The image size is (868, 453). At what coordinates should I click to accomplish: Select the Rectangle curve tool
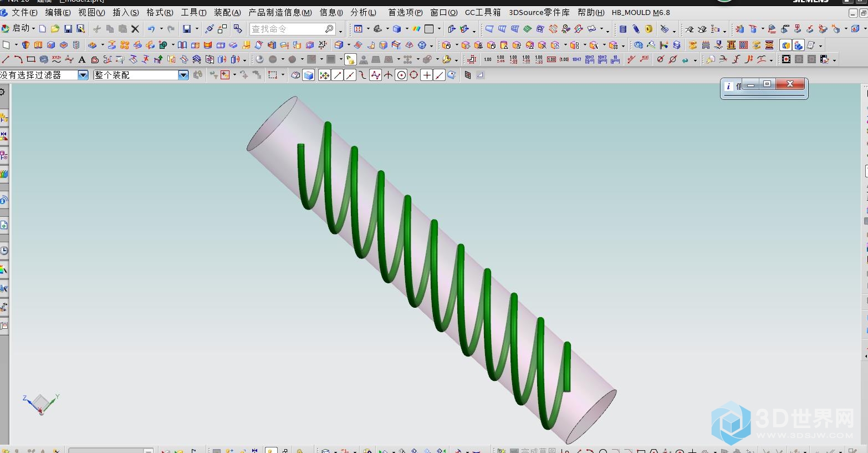pos(31,59)
